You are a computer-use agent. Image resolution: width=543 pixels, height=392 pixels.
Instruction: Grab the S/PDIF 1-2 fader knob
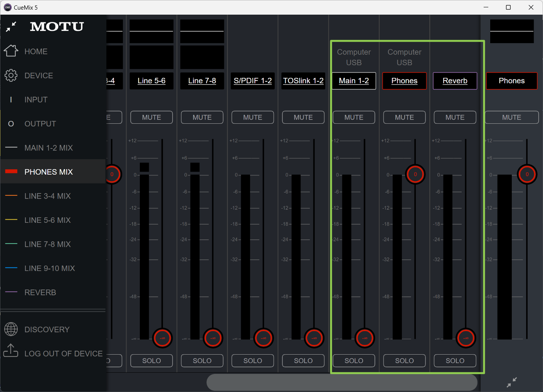click(x=264, y=338)
